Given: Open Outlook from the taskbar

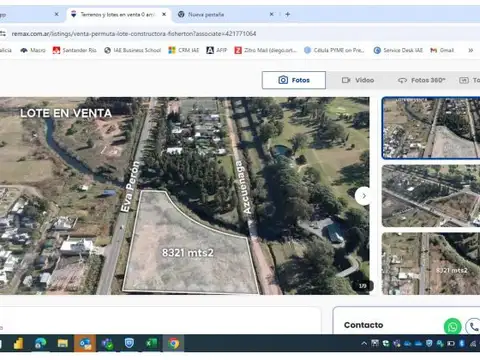Looking at the screenshot, I should 85,343.
